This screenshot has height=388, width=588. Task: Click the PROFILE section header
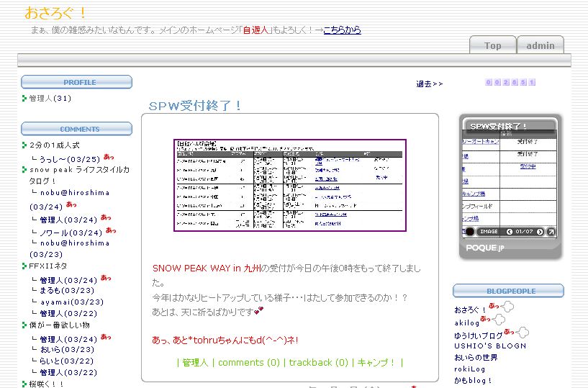[76, 82]
